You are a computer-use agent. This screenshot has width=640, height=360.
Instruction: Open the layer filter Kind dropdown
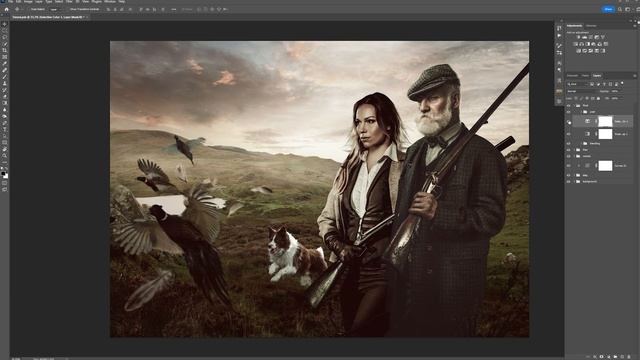tap(578, 84)
